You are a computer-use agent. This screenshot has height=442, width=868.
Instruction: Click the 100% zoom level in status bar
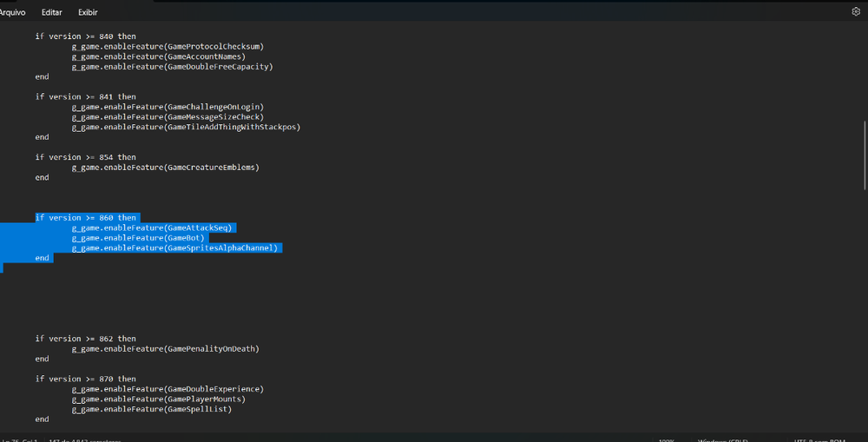pyautogui.click(x=667, y=439)
